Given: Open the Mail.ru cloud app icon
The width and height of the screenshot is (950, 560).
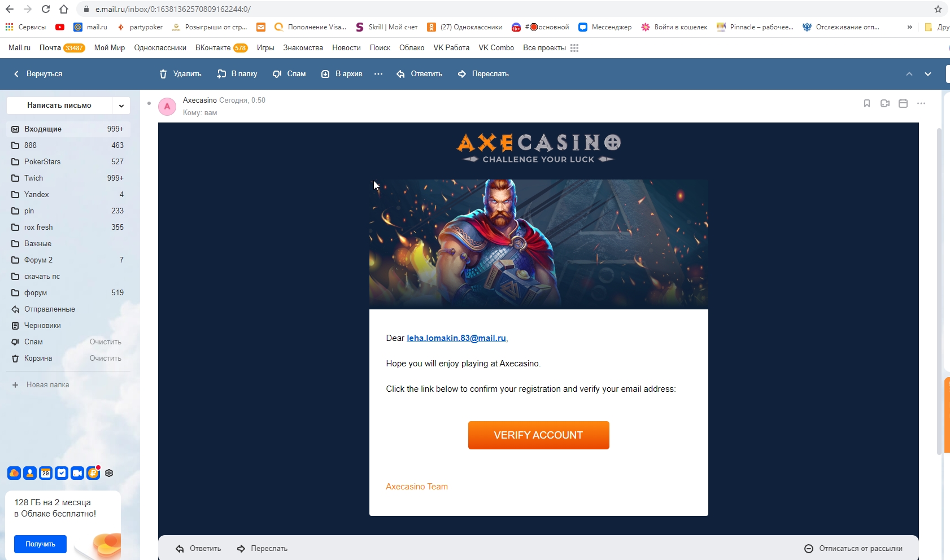Looking at the screenshot, I should 14,473.
